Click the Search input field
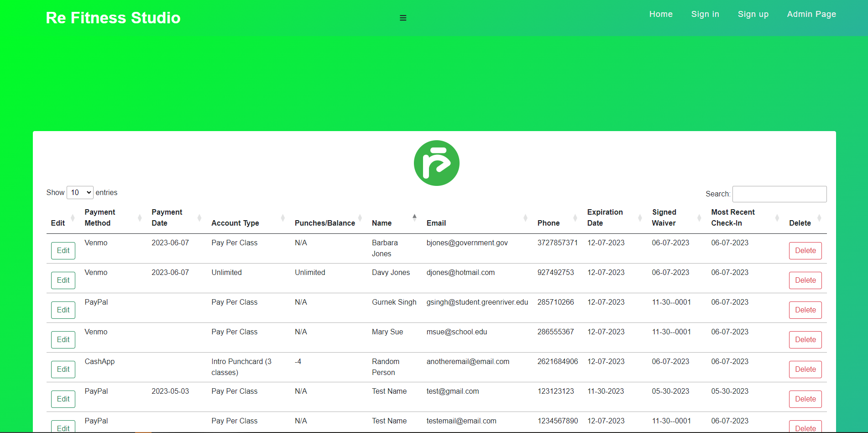This screenshot has width=868, height=433. click(x=779, y=194)
